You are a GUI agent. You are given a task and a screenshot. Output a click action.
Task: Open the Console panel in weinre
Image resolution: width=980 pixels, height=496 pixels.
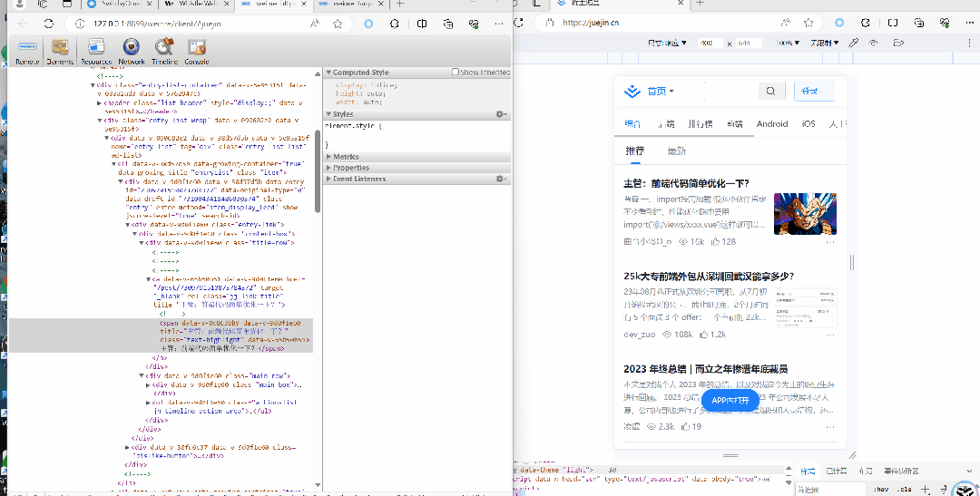(x=197, y=51)
